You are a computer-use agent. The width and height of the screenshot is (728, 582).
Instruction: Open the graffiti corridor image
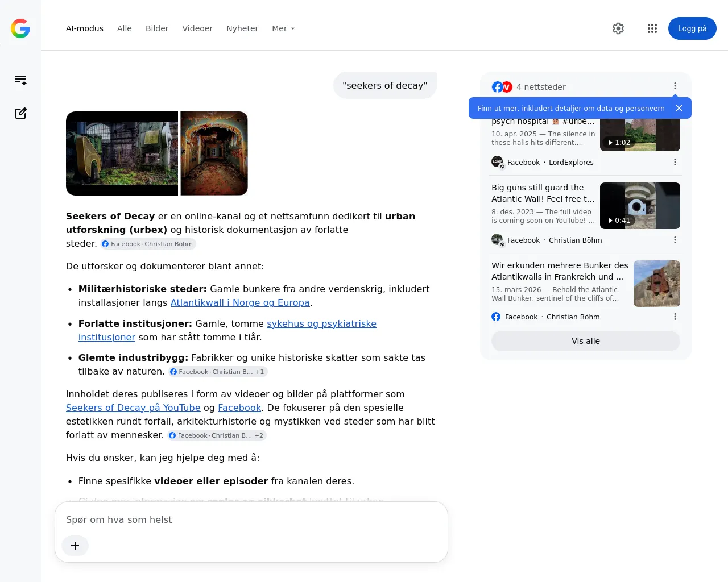pyautogui.click(x=214, y=153)
